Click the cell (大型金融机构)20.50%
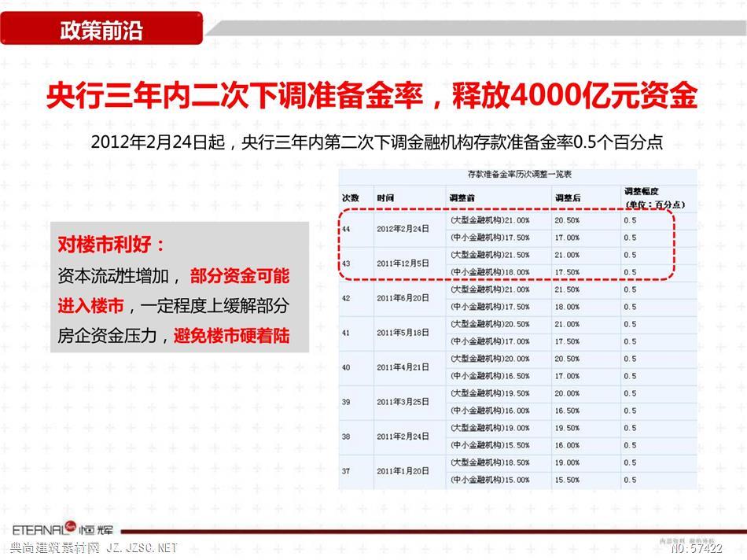 (x=490, y=324)
